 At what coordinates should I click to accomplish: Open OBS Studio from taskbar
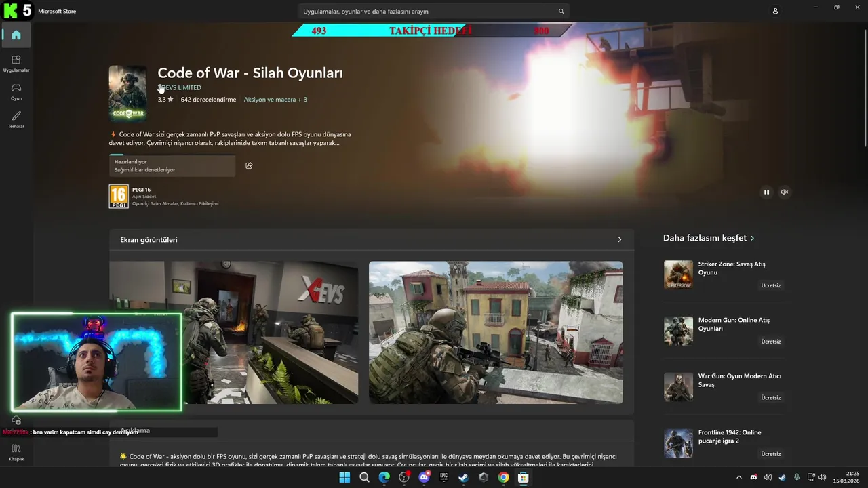(x=404, y=477)
